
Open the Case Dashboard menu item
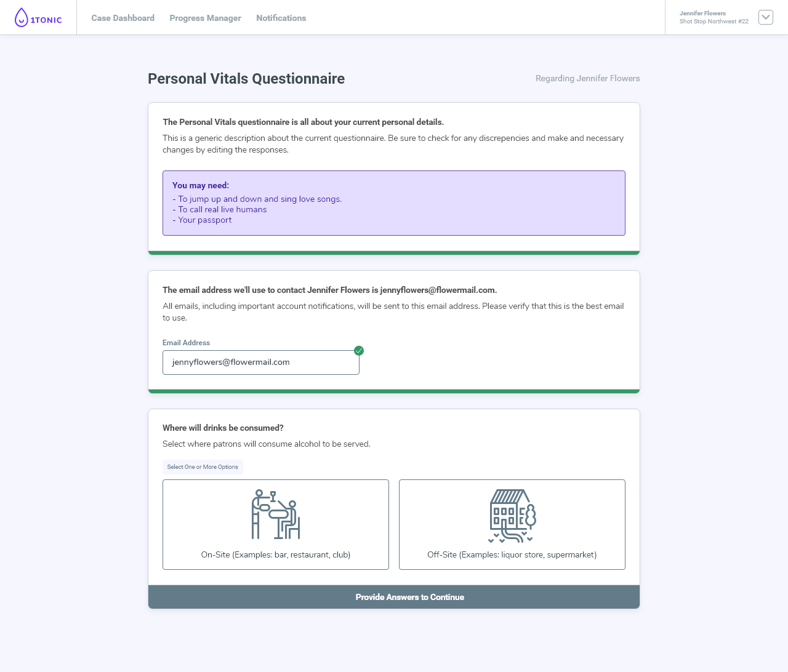coord(123,18)
